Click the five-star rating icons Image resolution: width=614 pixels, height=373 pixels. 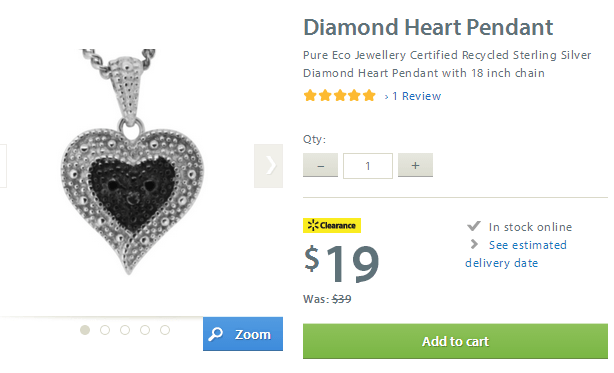pyautogui.click(x=340, y=96)
